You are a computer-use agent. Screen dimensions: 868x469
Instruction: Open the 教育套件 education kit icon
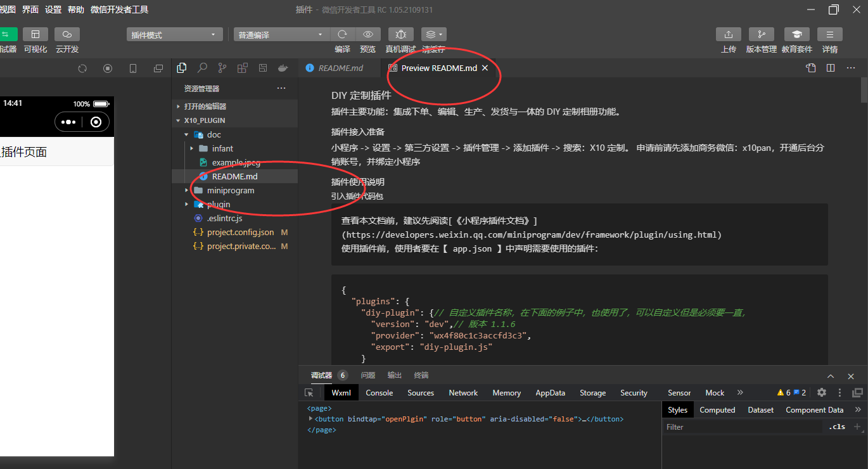(x=797, y=34)
